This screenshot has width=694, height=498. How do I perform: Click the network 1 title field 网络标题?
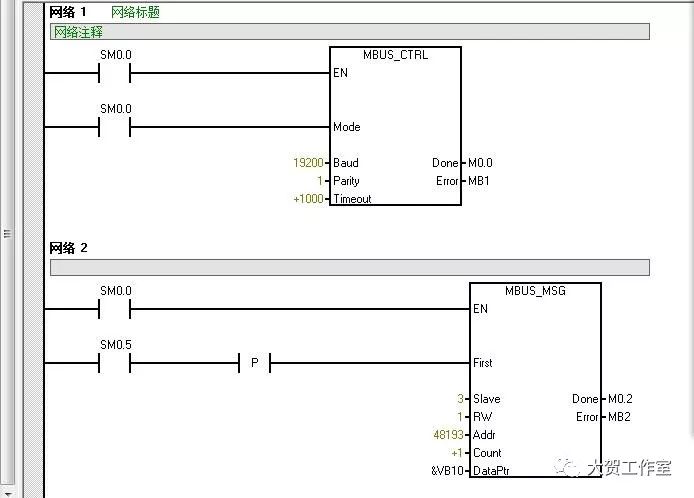[135, 12]
